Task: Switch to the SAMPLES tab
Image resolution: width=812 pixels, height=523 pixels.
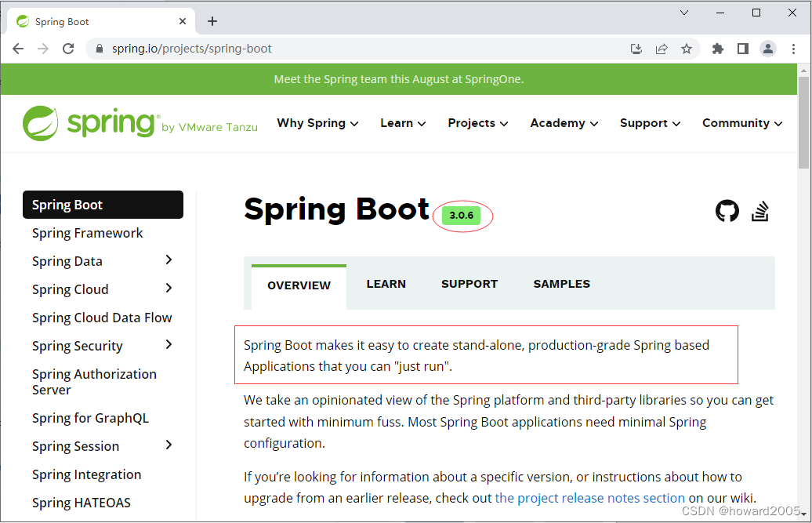Action: 561,284
